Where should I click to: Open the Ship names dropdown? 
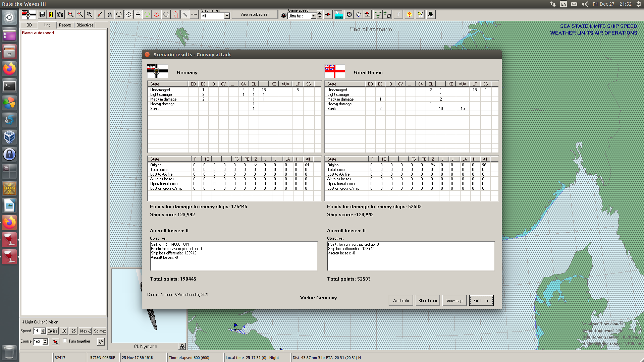227,16
